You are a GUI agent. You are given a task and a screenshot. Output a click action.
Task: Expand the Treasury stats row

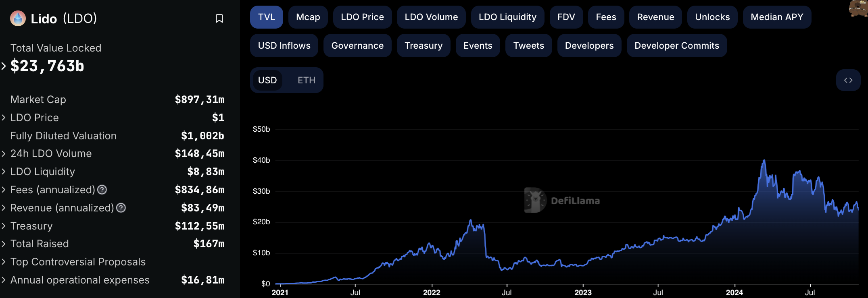tap(4, 226)
